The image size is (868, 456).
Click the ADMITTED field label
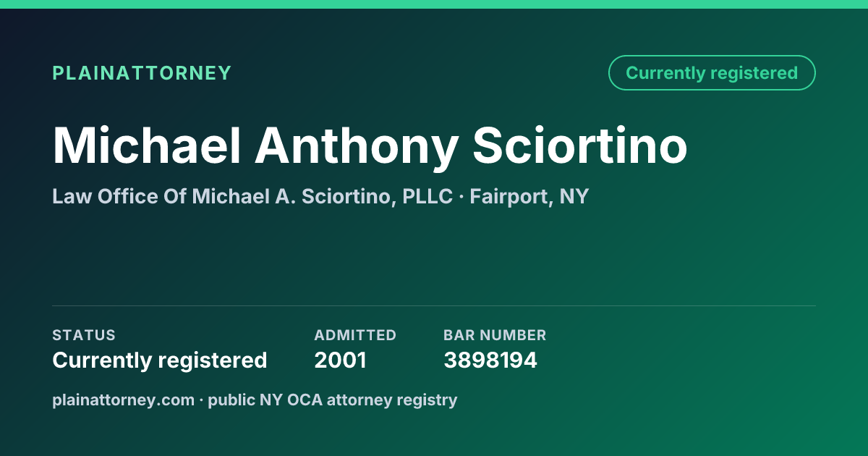[x=355, y=335]
